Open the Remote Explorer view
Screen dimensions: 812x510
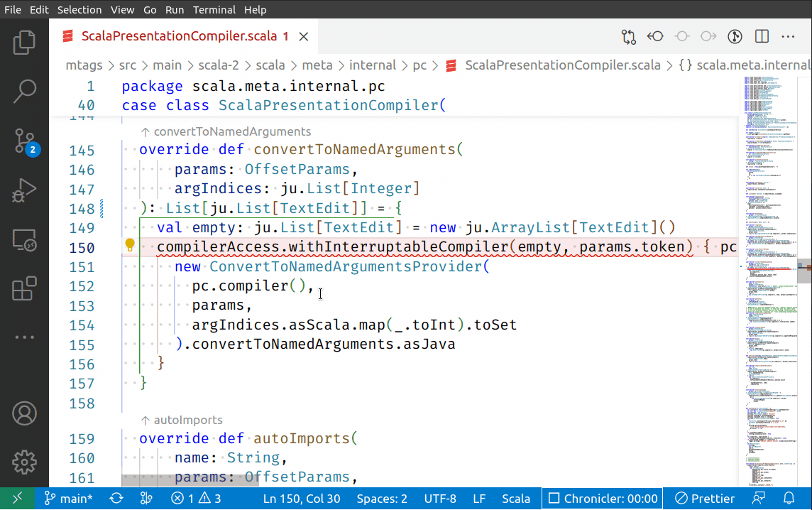coord(24,240)
